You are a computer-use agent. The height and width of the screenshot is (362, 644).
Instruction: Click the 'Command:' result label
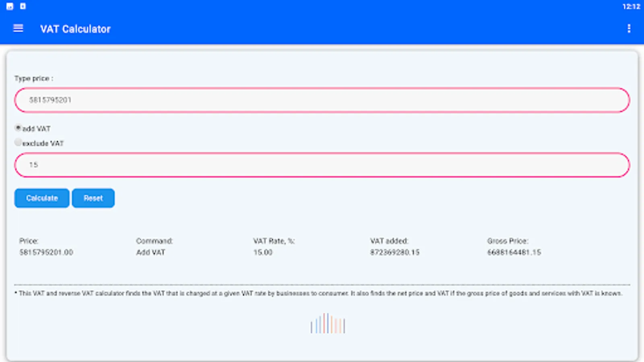pos(155,241)
